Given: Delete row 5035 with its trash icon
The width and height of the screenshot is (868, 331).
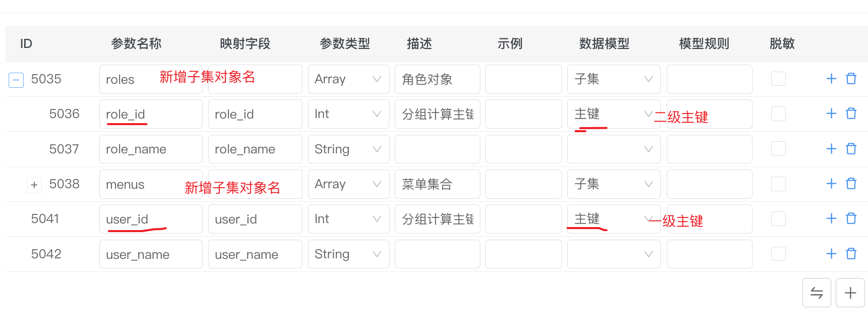Looking at the screenshot, I should [x=851, y=79].
